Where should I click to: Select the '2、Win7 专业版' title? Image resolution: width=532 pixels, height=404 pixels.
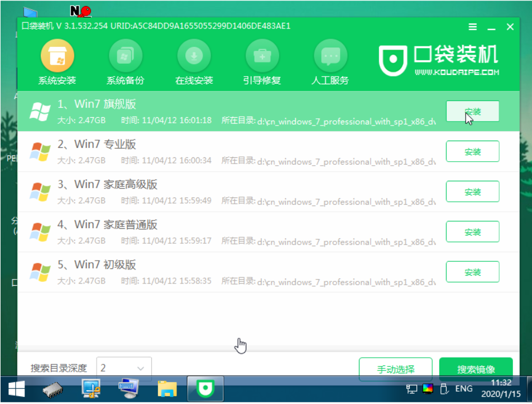pos(97,144)
